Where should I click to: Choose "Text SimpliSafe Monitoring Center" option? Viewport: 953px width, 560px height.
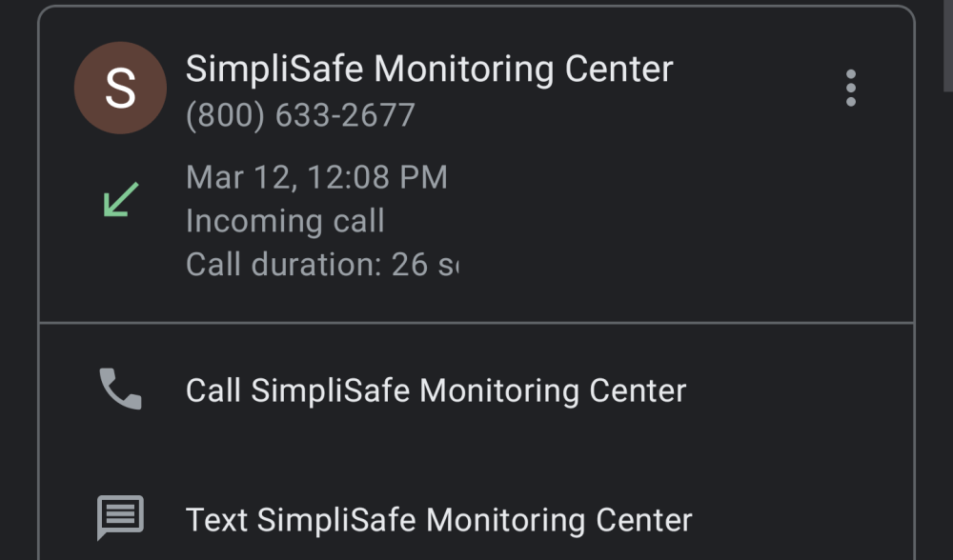point(438,520)
